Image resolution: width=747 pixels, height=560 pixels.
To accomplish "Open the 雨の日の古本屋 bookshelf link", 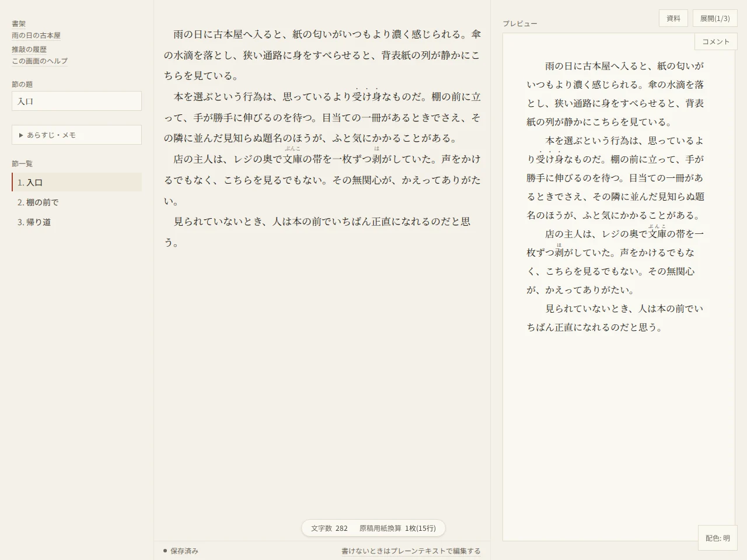I will 36,36.
